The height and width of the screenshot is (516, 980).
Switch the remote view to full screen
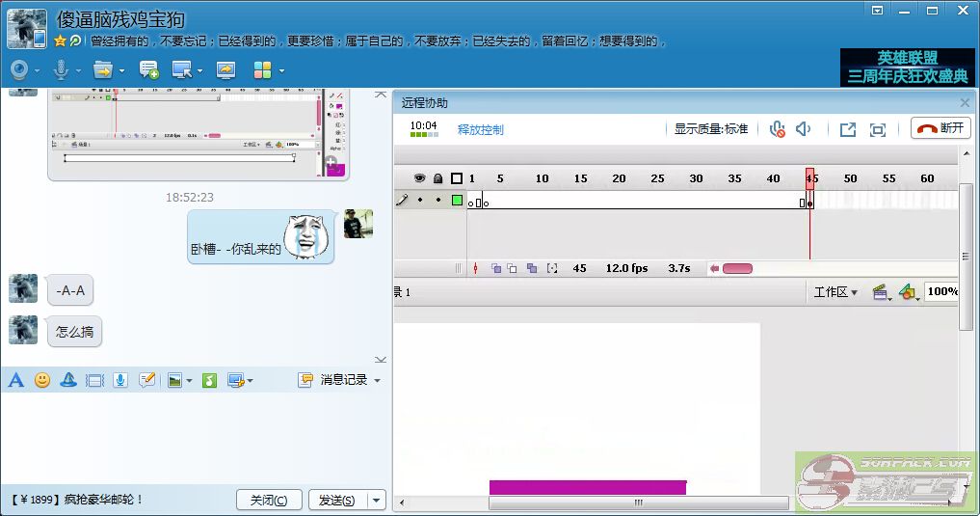pyautogui.click(x=878, y=129)
